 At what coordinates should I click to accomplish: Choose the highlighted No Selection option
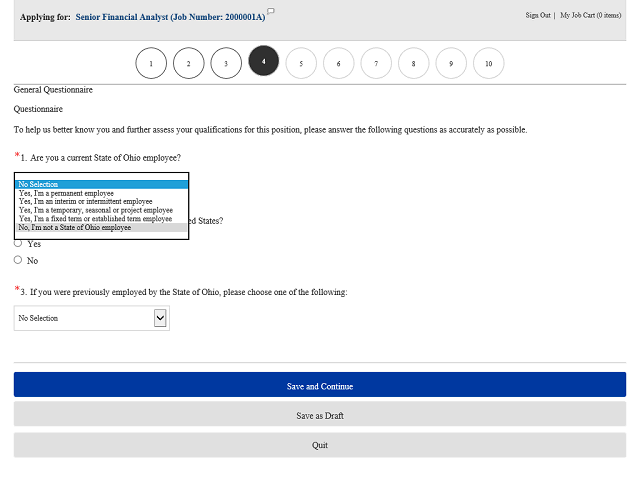pos(102,184)
